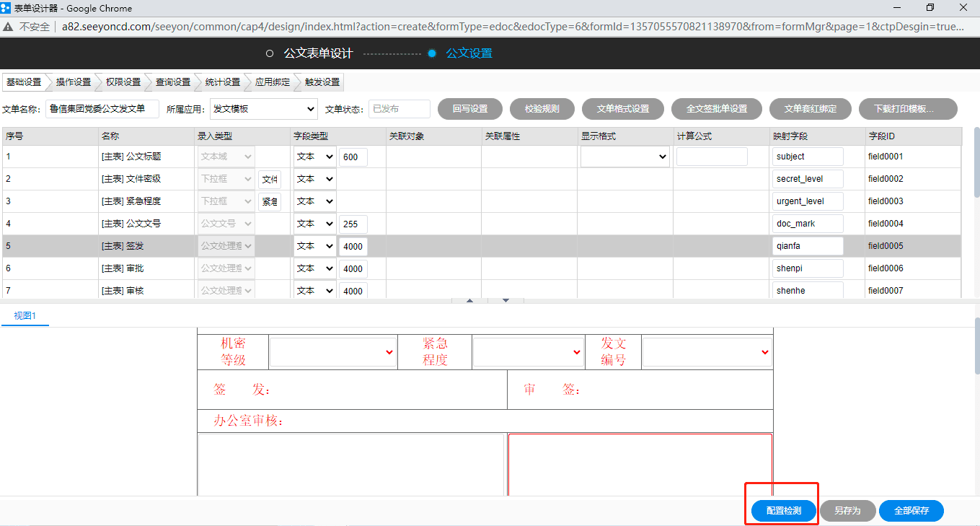The image size is (980, 526).
Task: Click the insecure warning icon in address bar
Action: tap(8, 27)
